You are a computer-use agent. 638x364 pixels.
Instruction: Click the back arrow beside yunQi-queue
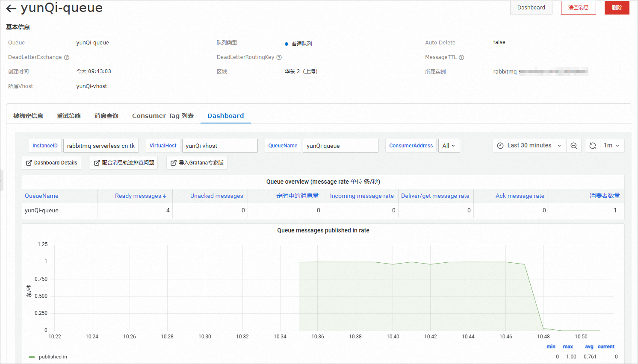(x=11, y=9)
